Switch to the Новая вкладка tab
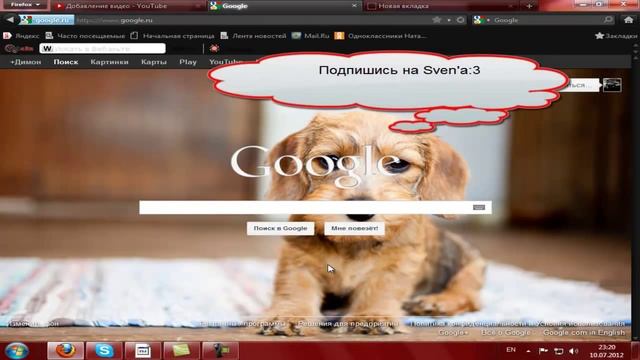 pos(440,6)
